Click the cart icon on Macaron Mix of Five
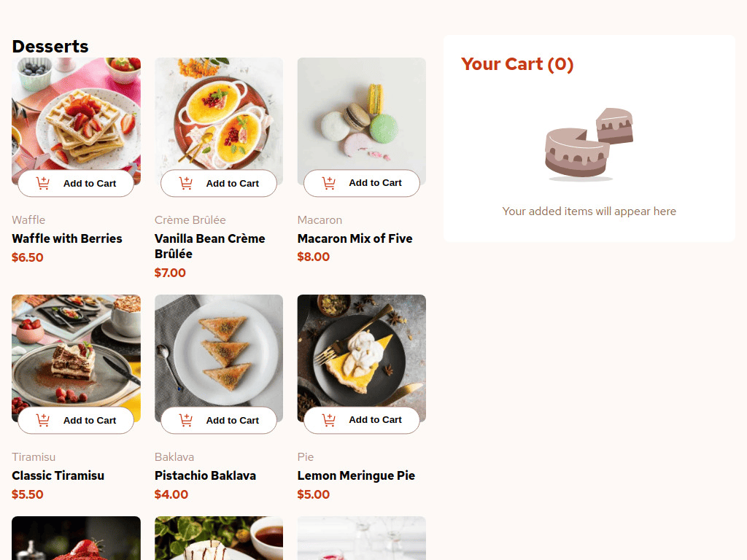The width and height of the screenshot is (747, 560). [328, 183]
